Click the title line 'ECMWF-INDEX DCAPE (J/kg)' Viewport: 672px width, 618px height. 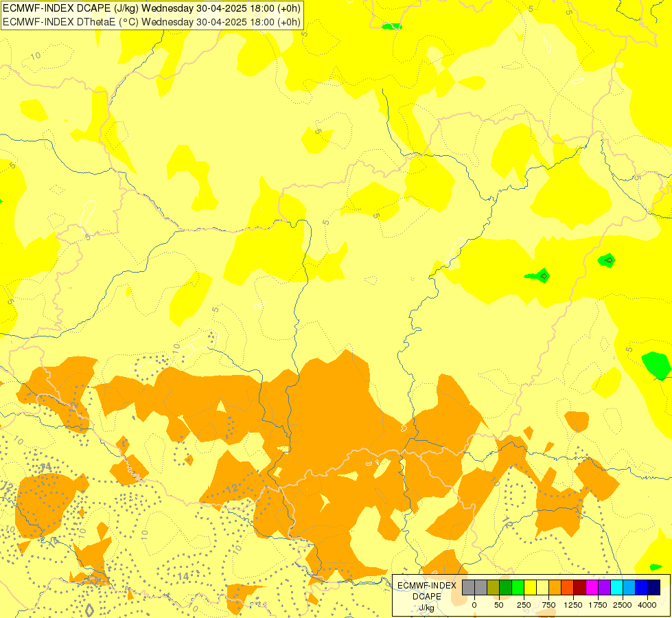(72, 8)
